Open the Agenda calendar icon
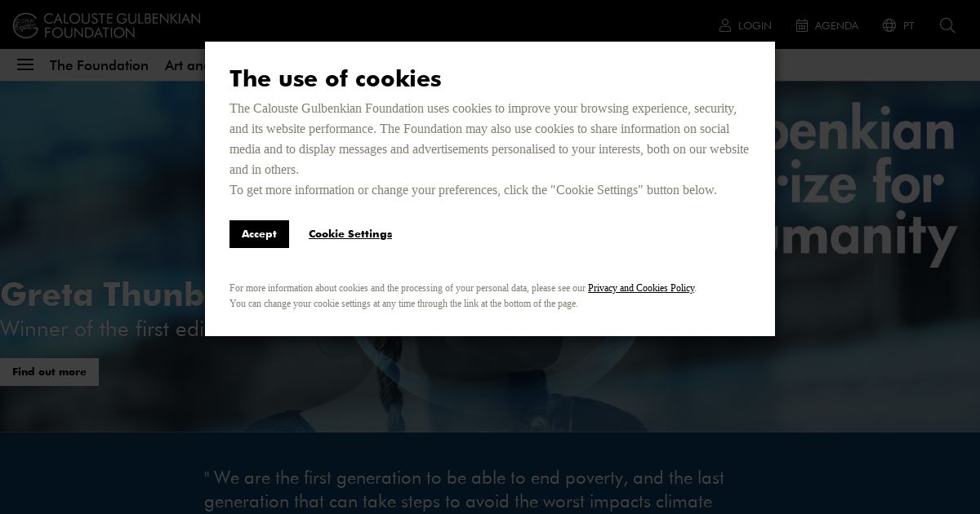Screen dimensions: 980x514 [x=802, y=25]
